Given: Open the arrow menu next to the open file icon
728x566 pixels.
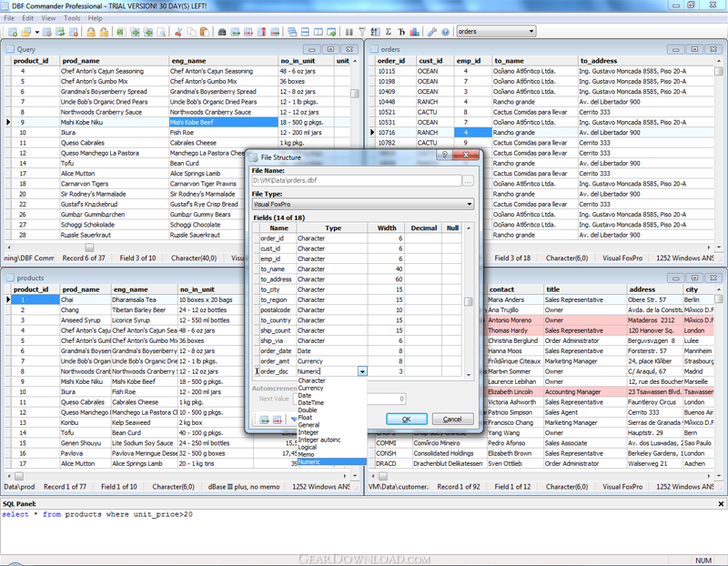Looking at the screenshot, I should click(x=36, y=32).
